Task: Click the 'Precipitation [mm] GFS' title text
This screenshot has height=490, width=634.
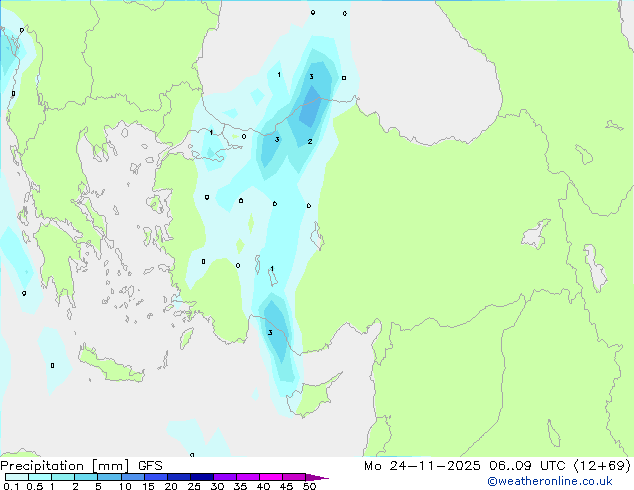Action: coord(81,466)
